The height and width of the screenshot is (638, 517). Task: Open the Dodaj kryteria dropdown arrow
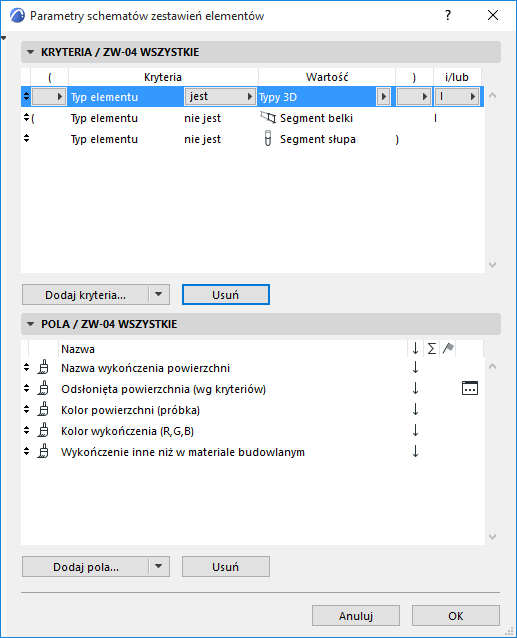(159, 294)
